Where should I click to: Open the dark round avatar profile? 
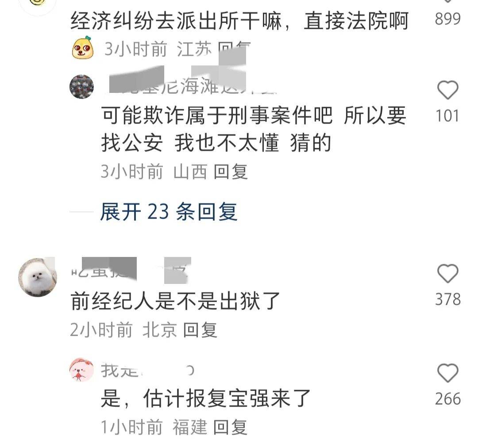[82, 87]
